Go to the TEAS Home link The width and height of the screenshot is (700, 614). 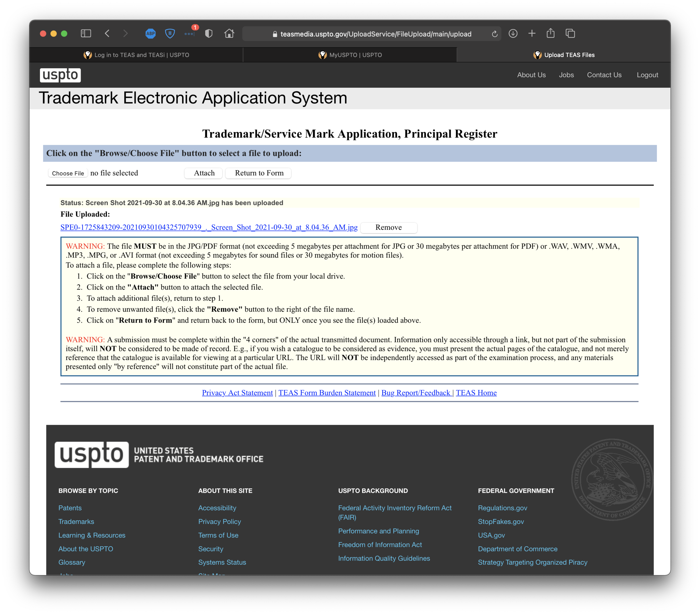(476, 393)
